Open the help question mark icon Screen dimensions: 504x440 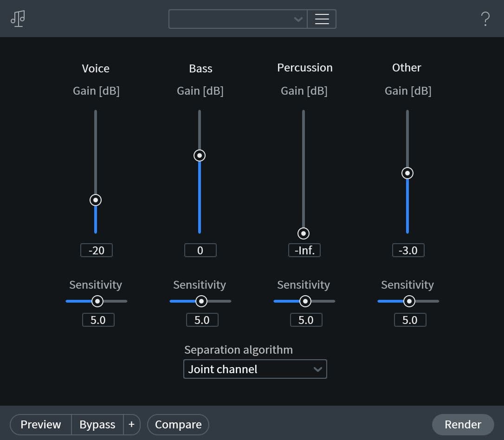pos(485,19)
